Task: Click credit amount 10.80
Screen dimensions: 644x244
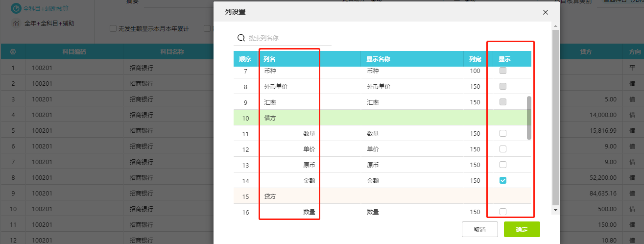Action: 609,241
